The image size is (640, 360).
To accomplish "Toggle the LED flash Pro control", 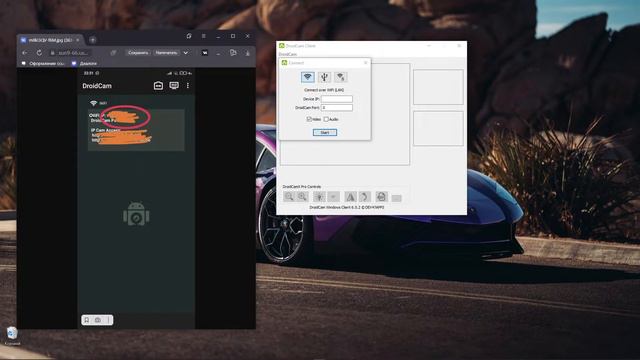I will pyautogui.click(x=320, y=197).
